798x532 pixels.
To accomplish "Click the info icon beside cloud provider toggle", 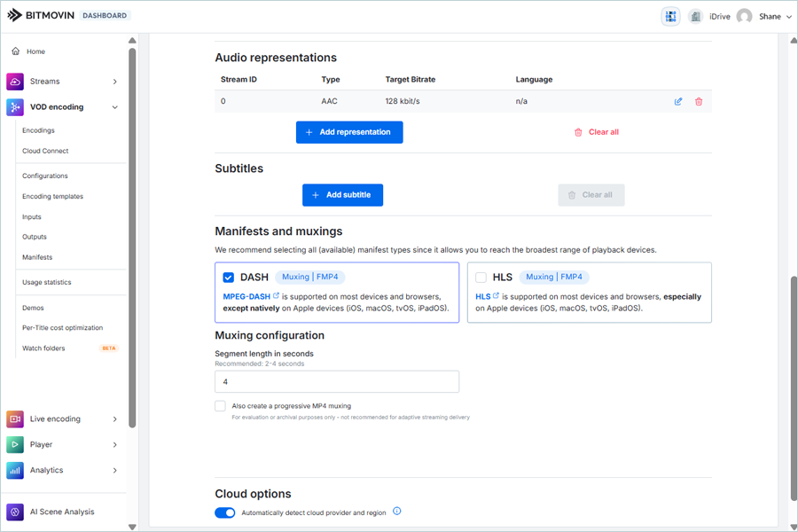I will coord(397,512).
